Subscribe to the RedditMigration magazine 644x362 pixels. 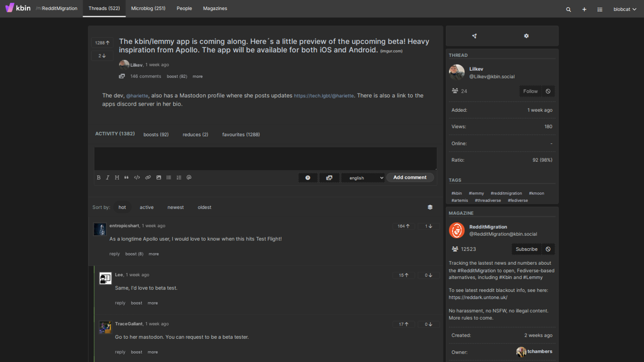[x=526, y=249]
